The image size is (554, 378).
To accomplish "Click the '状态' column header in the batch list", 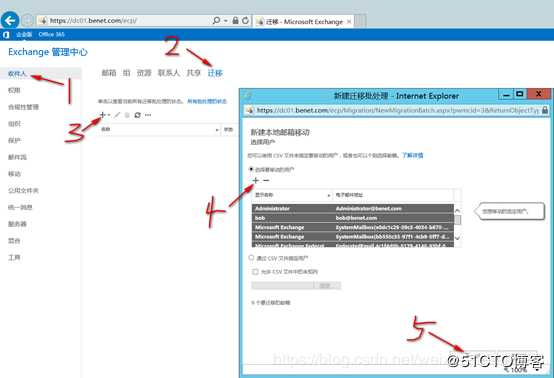I will (x=229, y=130).
